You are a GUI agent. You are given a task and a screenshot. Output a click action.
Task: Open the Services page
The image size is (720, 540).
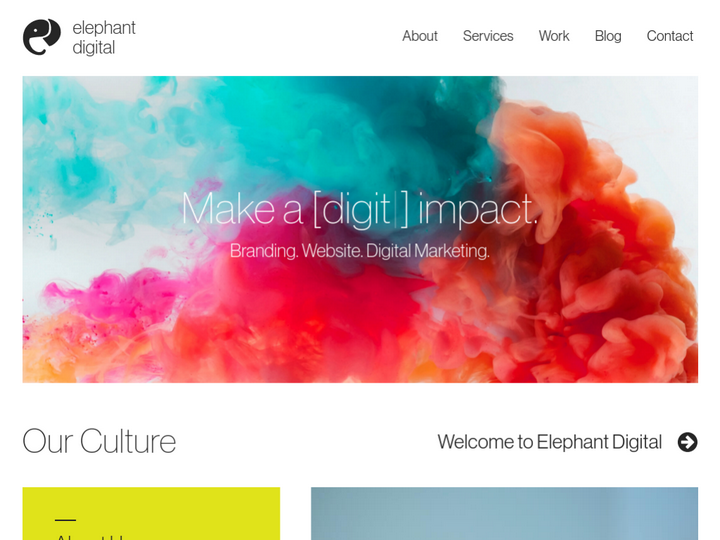pyautogui.click(x=488, y=36)
